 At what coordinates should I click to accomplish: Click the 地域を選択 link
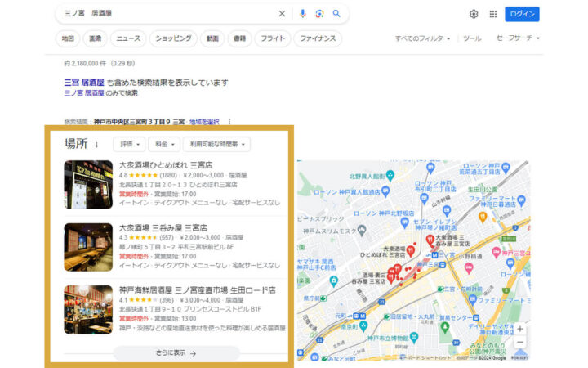point(204,122)
